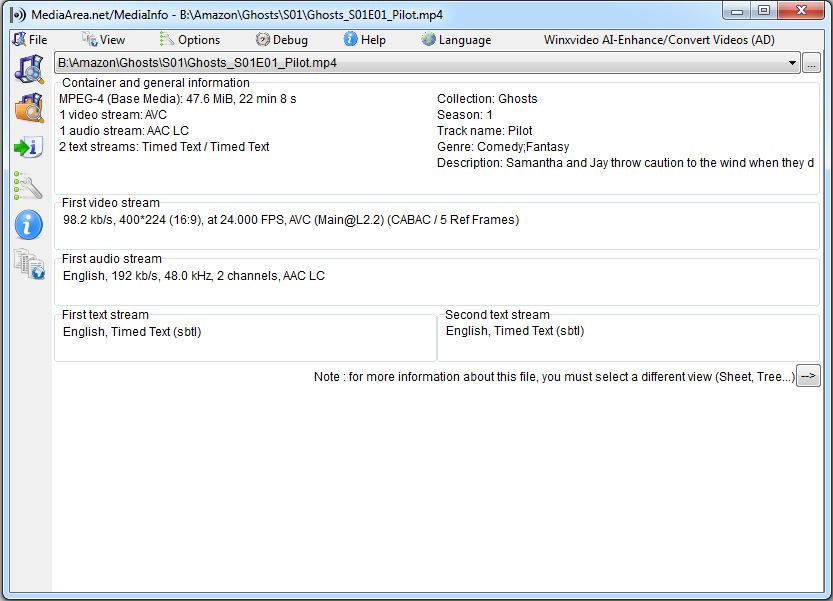Click the Export info green-arrow icon

click(x=29, y=147)
